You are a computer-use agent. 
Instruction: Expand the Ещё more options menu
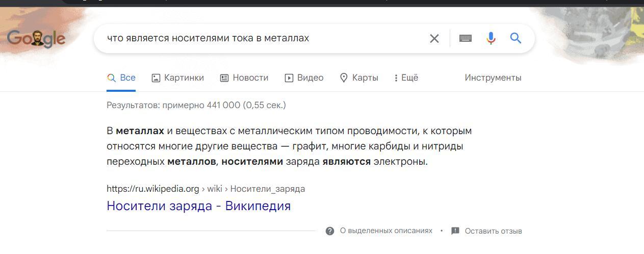pyautogui.click(x=406, y=78)
